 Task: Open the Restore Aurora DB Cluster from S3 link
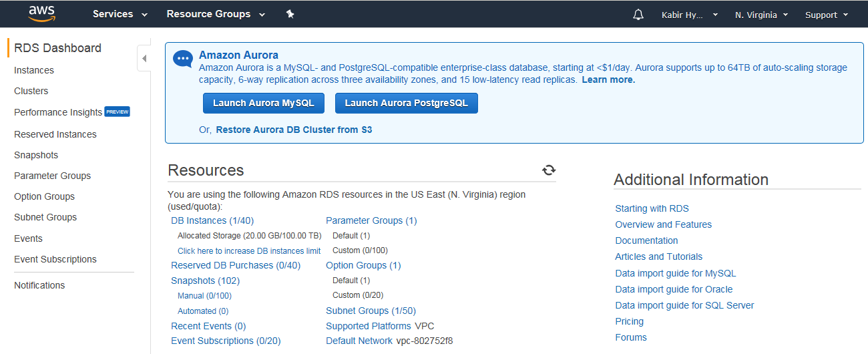point(294,130)
